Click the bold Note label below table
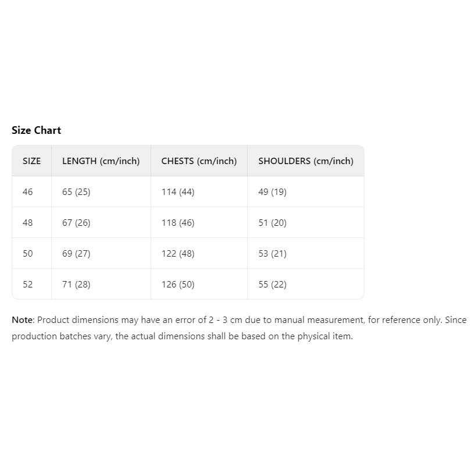Screen dimensions: 475x476 click(x=22, y=320)
